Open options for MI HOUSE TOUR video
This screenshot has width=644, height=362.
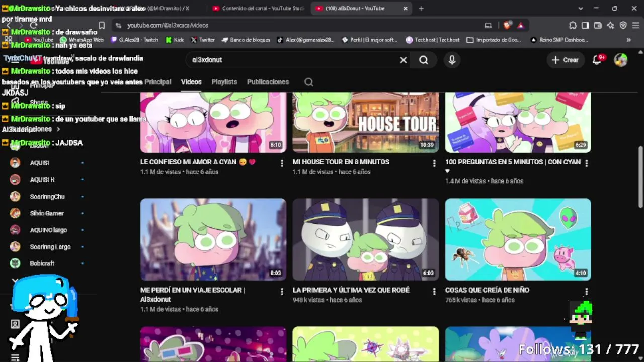434,163
